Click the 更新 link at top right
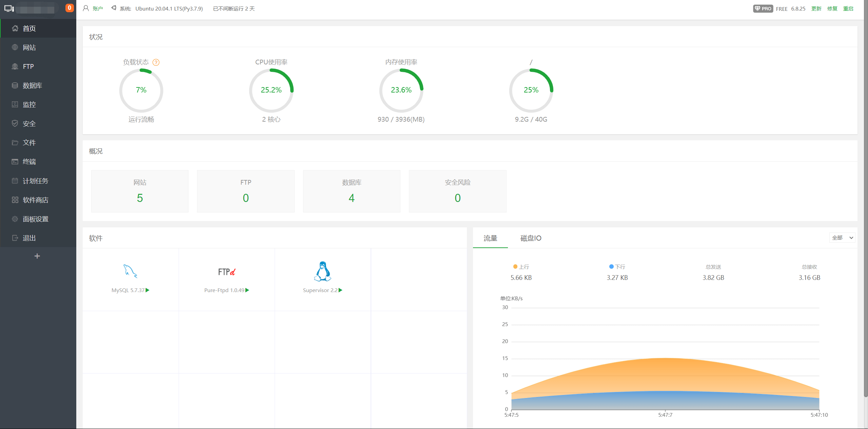This screenshot has height=429, width=868. (816, 8)
